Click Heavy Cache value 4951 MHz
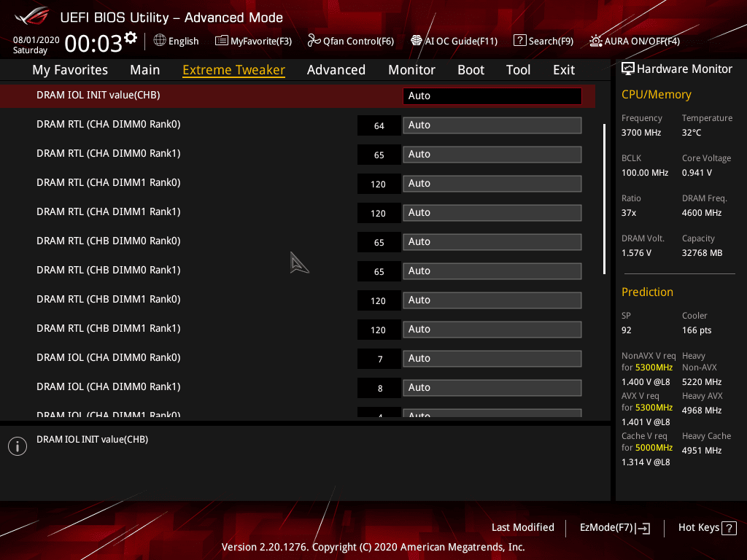The image size is (747, 560). (701, 451)
